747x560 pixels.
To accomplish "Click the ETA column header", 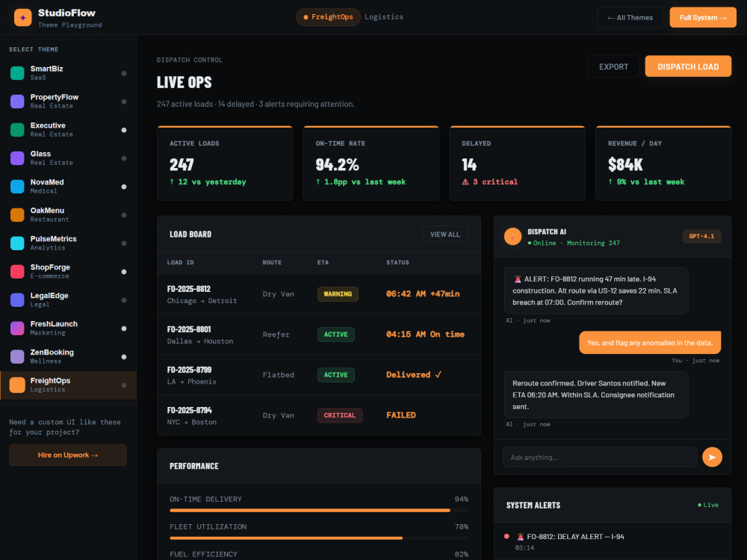I will [x=323, y=262].
